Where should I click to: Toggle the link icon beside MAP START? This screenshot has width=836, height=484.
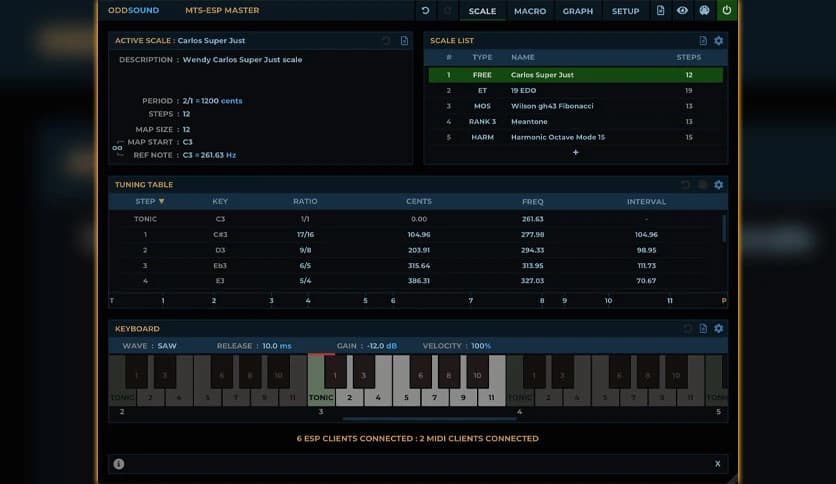pos(117,148)
